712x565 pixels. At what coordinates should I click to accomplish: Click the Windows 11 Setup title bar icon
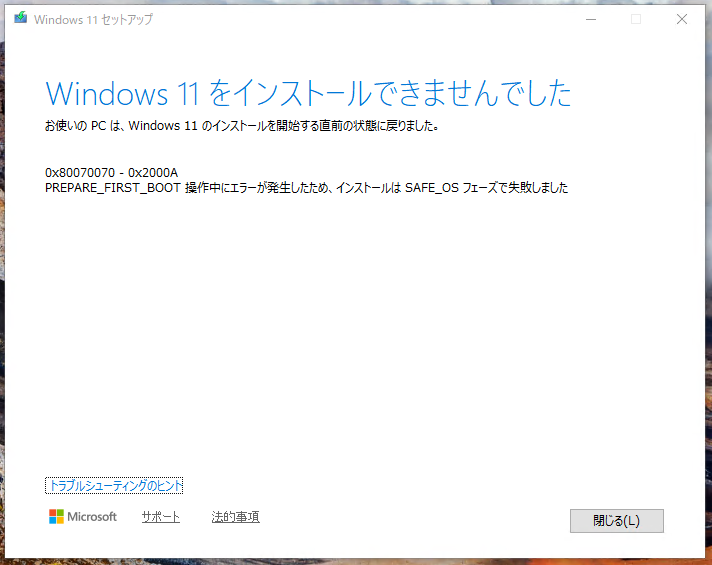tap(20, 18)
